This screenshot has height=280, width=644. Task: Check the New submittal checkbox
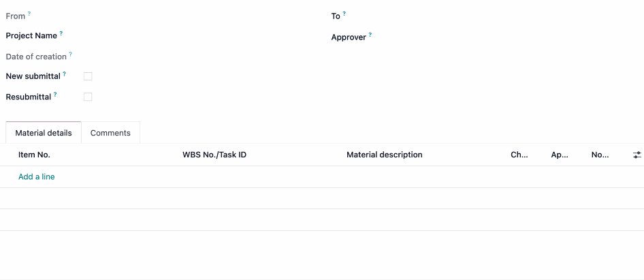88,76
